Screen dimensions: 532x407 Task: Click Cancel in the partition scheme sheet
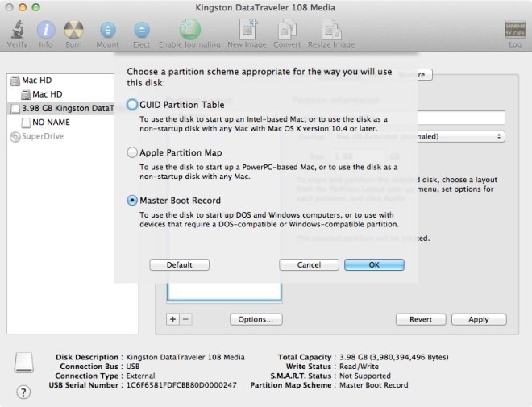(x=309, y=265)
